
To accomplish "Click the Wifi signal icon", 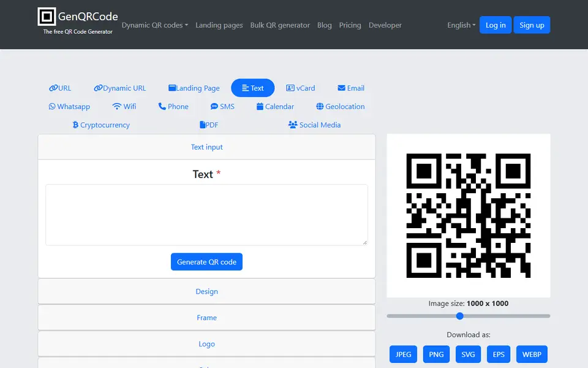I will coord(116,106).
